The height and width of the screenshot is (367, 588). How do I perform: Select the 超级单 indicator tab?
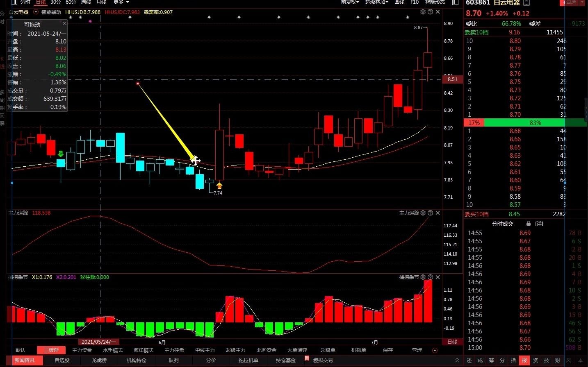(x=328, y=350)
